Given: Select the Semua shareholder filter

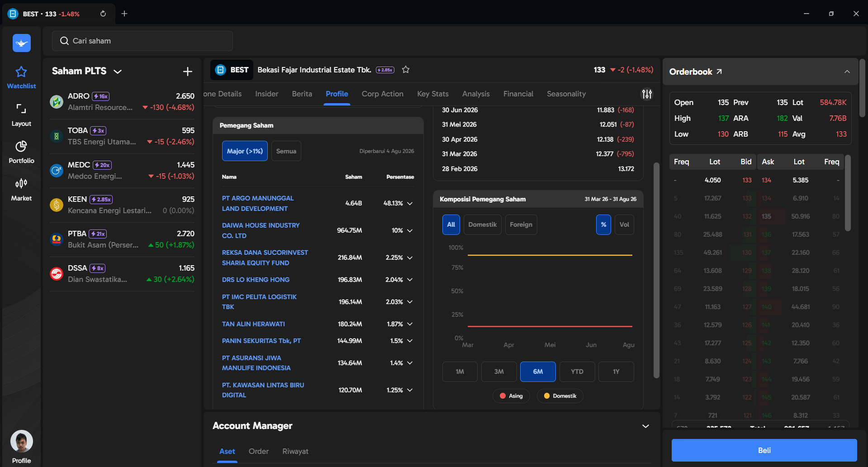Looking at the screenshot, I should pyautogui.click(x=286, y=151).
